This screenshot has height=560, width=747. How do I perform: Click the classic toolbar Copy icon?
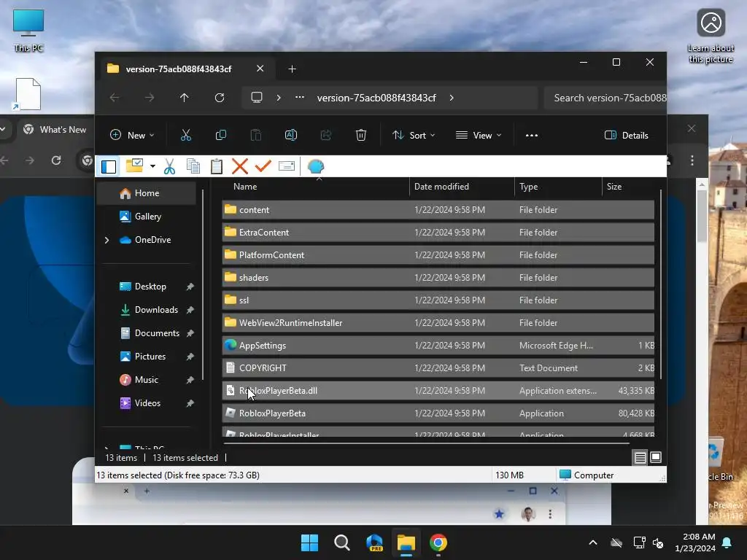pos(193,166)
